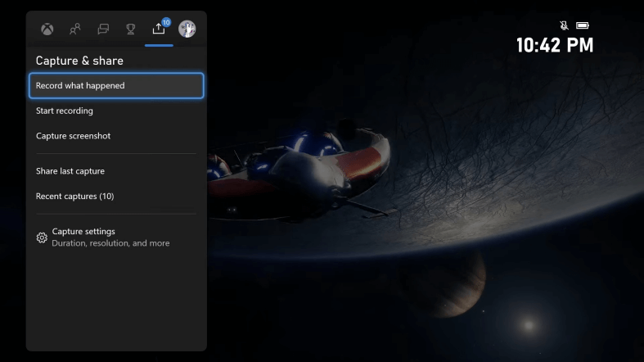The image size is (644, 362).
Task: Click the controller battery status icon
Action: pyautogui.click(x=583, y=25)
